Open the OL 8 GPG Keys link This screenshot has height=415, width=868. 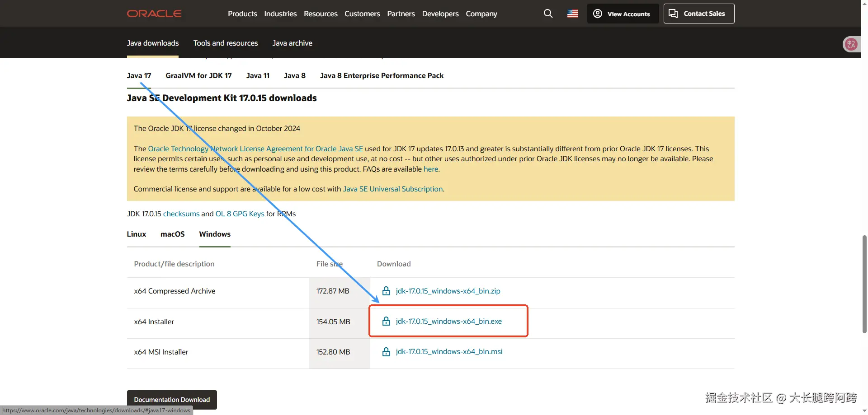[x=240, y=214]
